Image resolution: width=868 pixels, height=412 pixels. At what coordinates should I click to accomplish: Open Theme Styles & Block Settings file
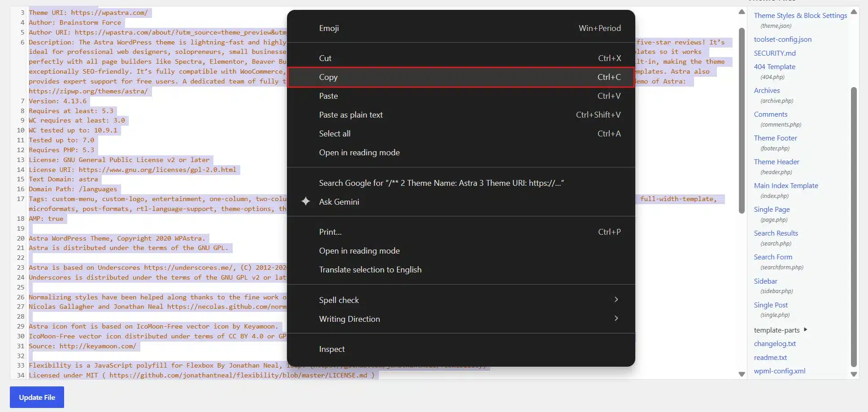(x=800, y=15)
